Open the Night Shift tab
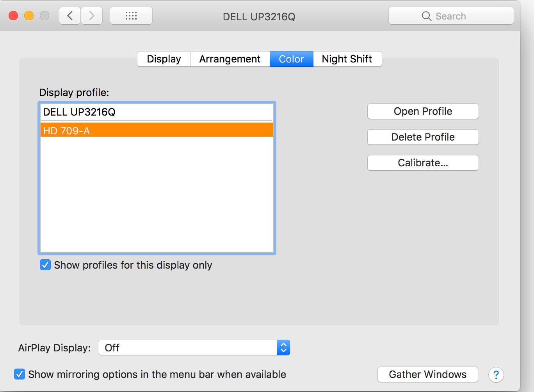This screenshot has height=392, width=534. click(347, 59)
